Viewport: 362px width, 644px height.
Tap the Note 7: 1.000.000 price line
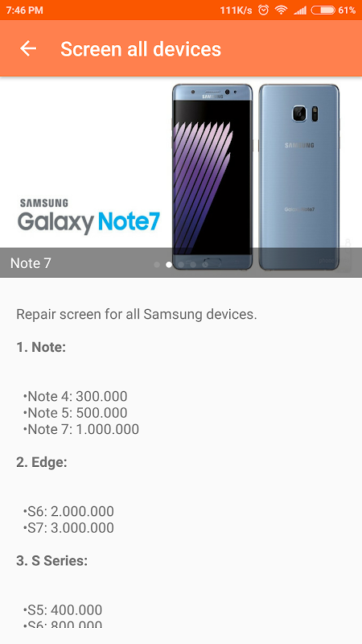click(81, 429)
